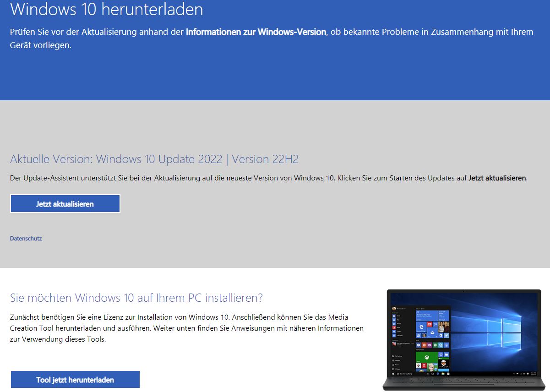Click 'Tool jetzt herunterladen' button

pos(75,380)
